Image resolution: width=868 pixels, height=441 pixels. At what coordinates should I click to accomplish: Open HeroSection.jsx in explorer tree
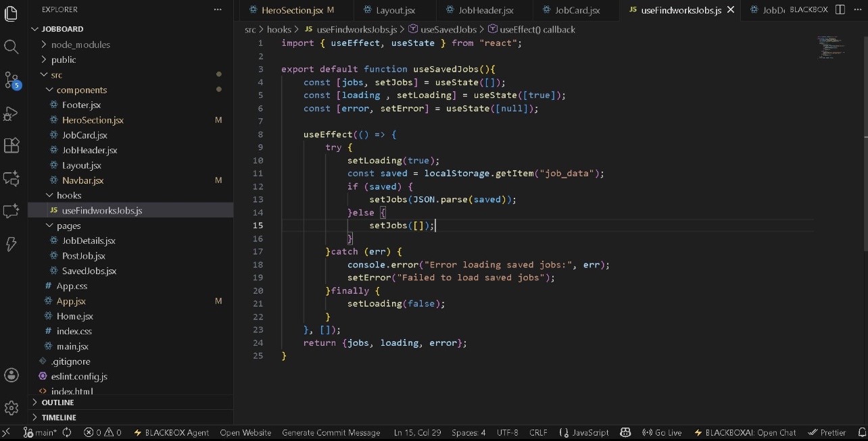tap(130, 120)
